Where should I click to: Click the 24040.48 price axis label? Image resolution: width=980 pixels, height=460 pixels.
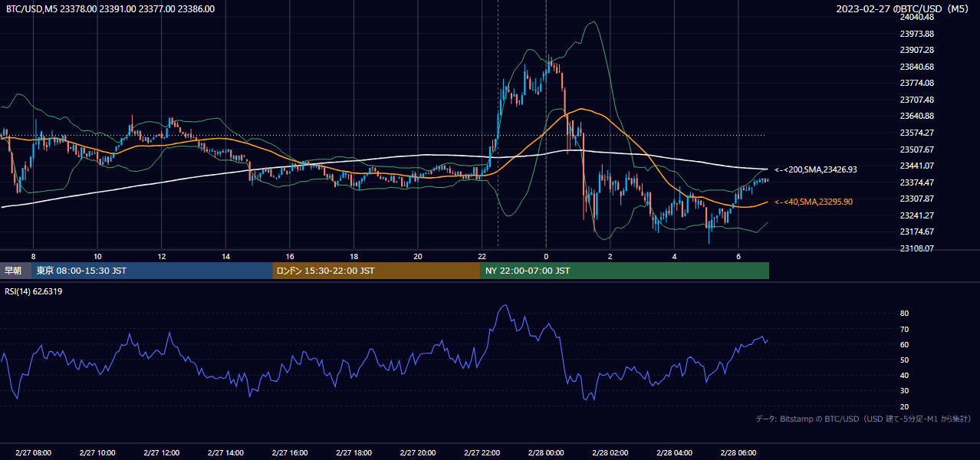click(x=917, y=17)
